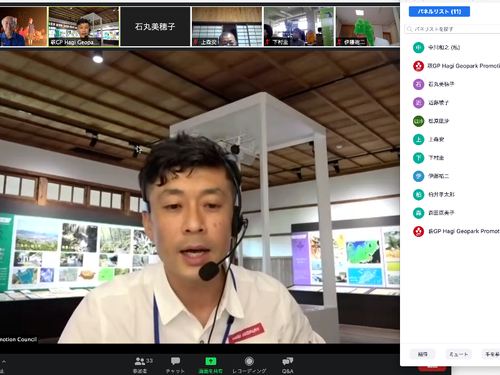
Task: Select the first panelist name, marked (私)
Action: (444, 48)
